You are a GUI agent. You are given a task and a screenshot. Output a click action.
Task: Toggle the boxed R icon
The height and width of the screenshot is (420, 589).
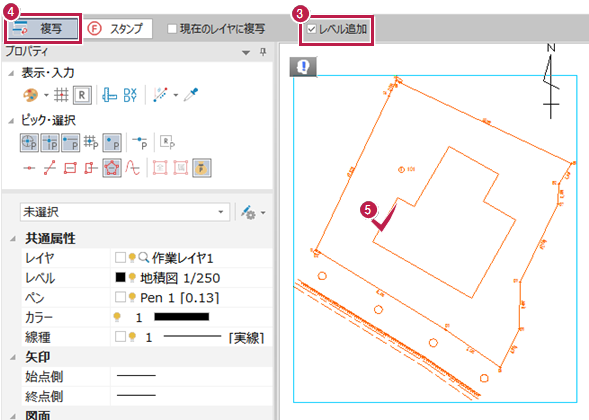click(x=82, y=95)
